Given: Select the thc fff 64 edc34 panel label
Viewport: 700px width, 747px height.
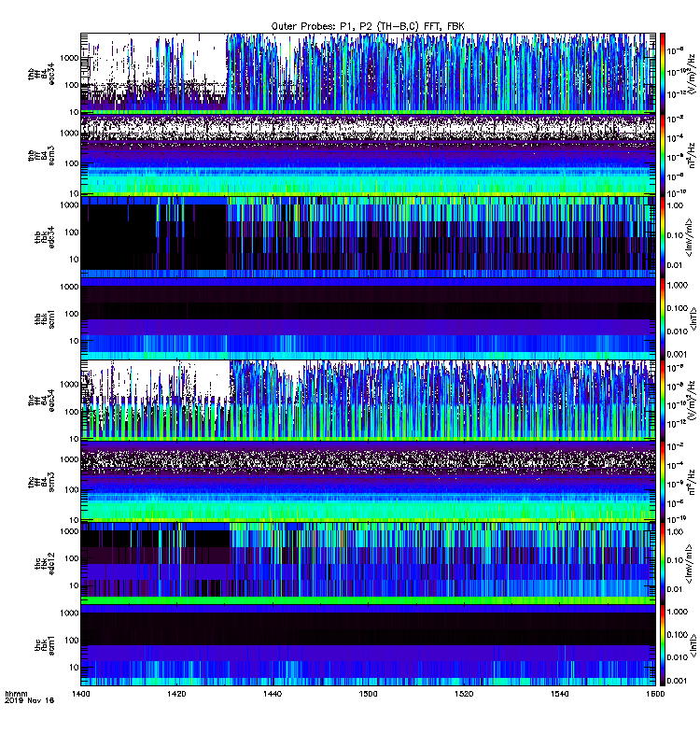Looking at the screenshot, I should [x=41, y=401].
